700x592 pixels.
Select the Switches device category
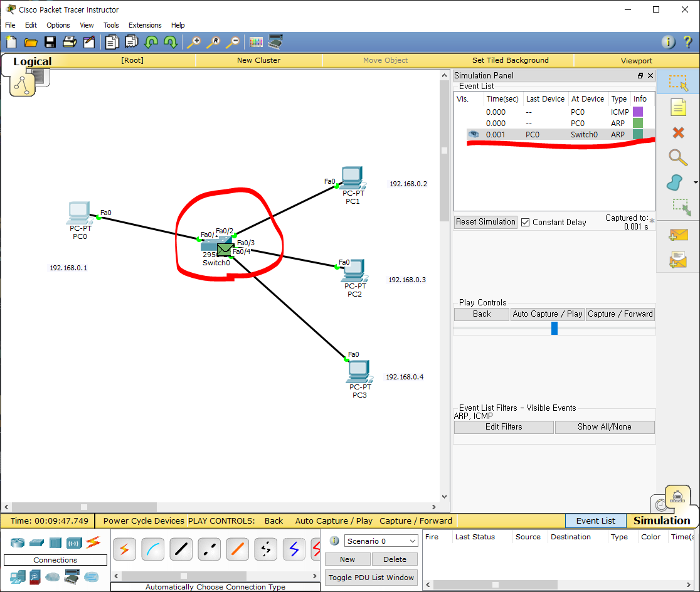(36, 543)
